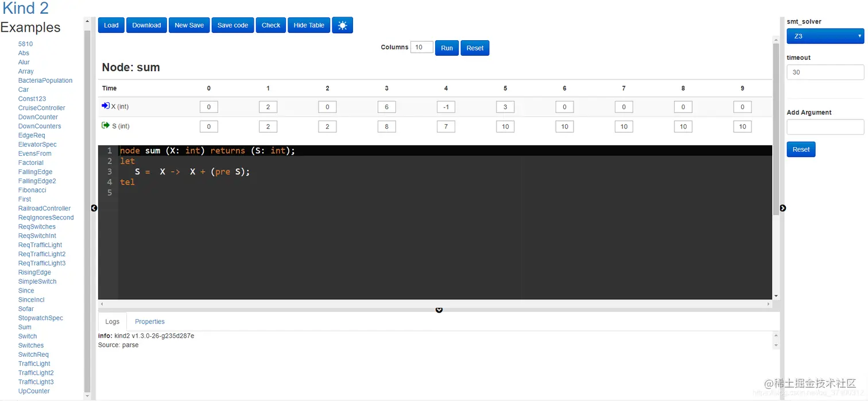Open the Array example
The image size is (868, 401).
pos(26,71)
